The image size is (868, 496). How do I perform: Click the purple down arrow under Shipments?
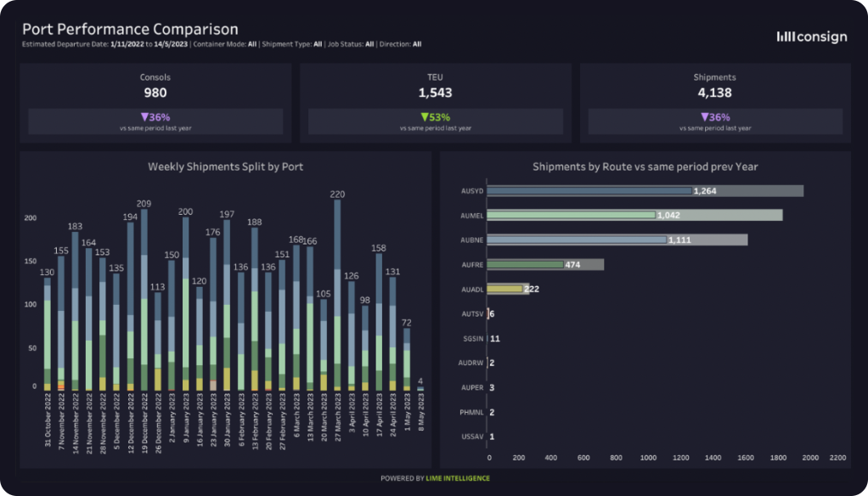click(x=705, y=117)
